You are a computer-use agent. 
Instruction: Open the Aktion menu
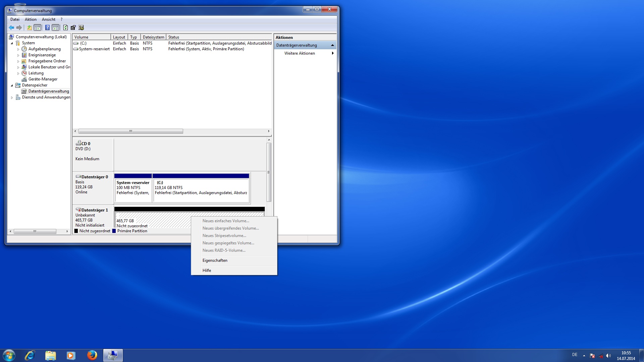click(x=31, y=19)
